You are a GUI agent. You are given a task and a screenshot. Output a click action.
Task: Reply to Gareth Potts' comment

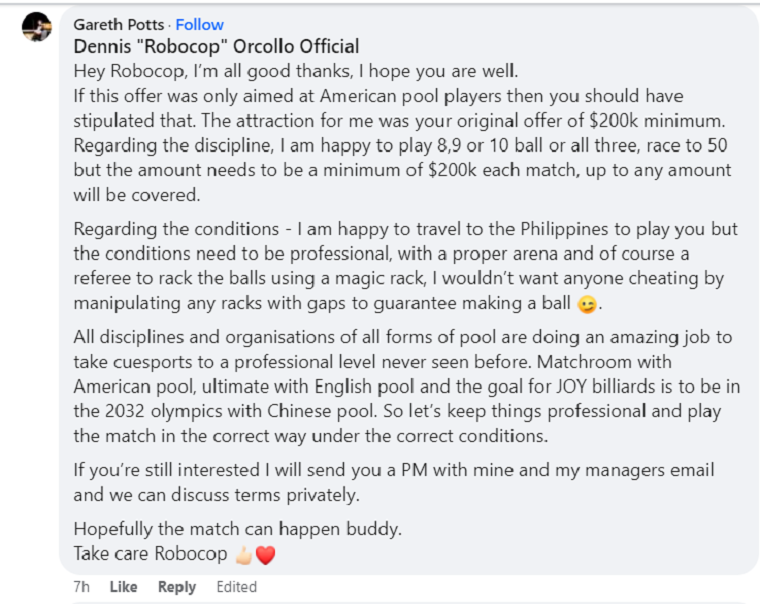pyautogui.click(x=177, y=587)
